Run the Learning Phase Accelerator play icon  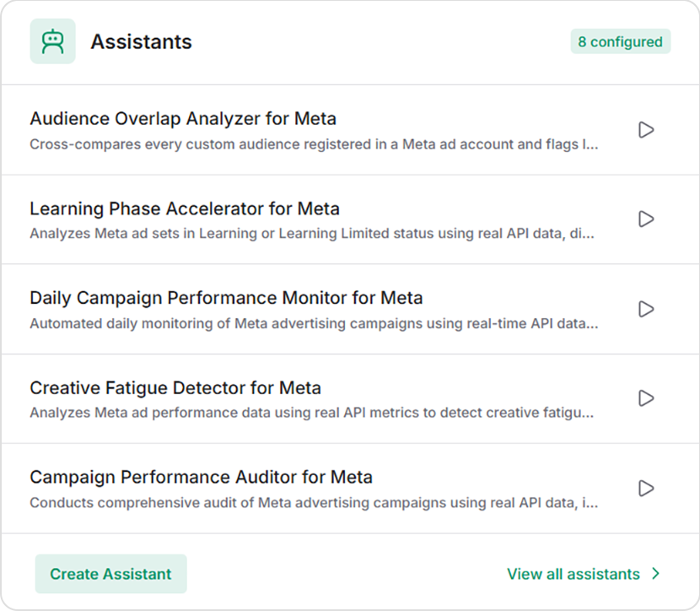[646, 219]
